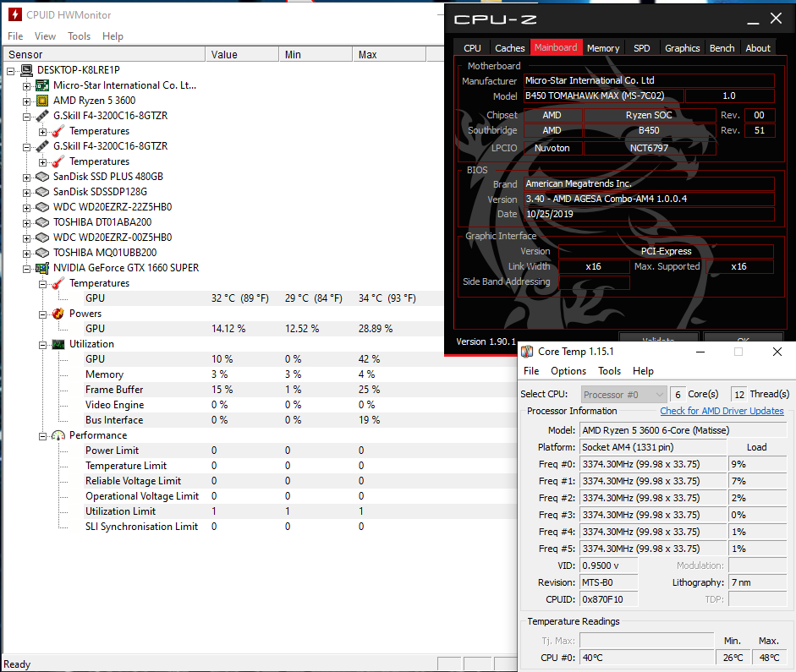Click the BIOS version field in CPU-Z
796x672 pixels.
(650, 199)
